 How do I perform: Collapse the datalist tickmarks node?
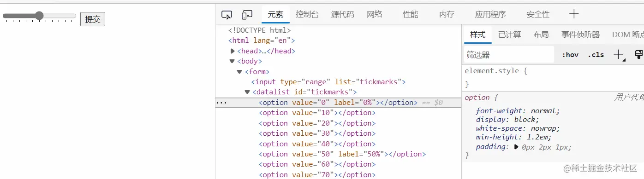coord(247,92)
